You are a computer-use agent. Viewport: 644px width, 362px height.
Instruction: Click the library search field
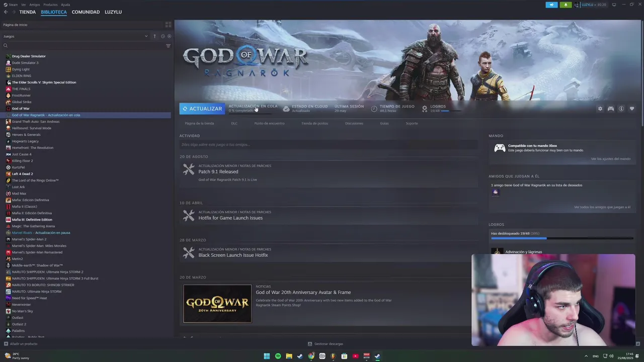[x=83, y=46]
